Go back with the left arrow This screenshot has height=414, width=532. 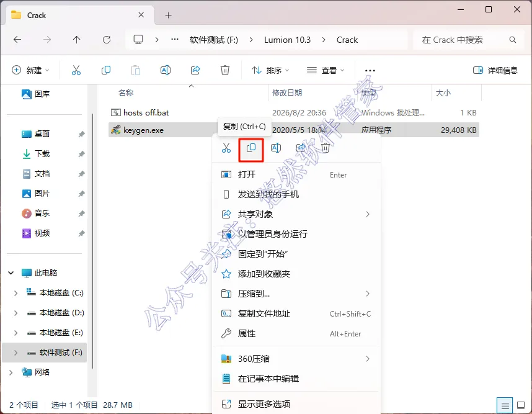tap(17, 40)
